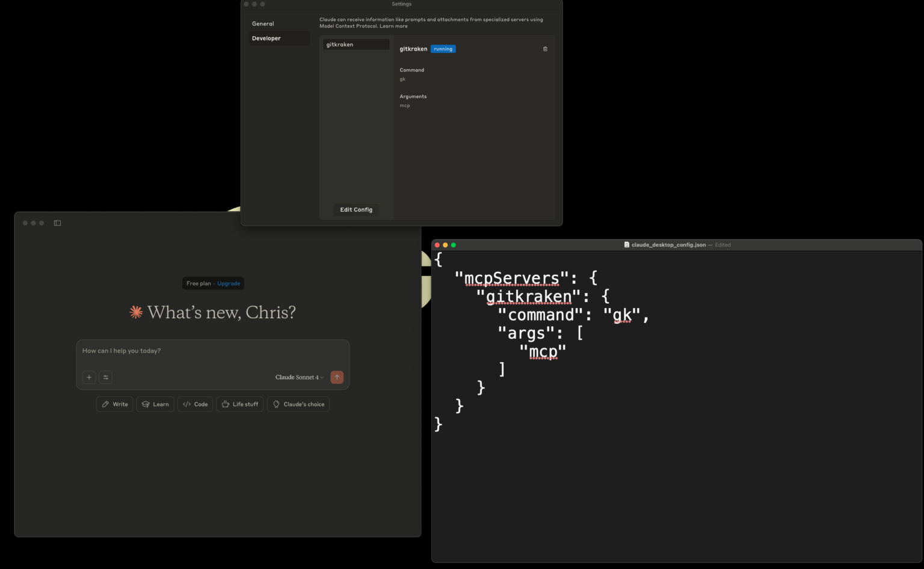Open the Developer tab in Settings
This screenshot has width=924, height=569.
point(266,38)
